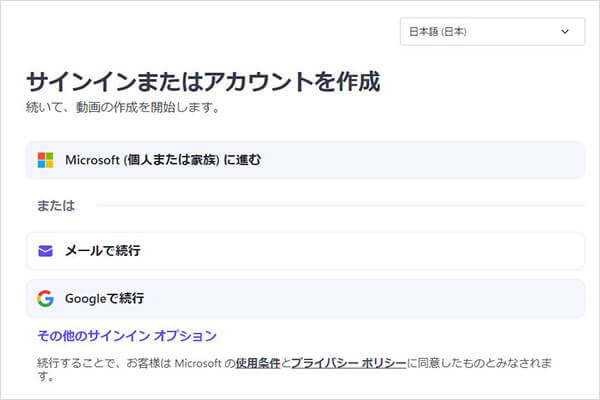Click the purple envelope mail icon

[x=46, y=251]
